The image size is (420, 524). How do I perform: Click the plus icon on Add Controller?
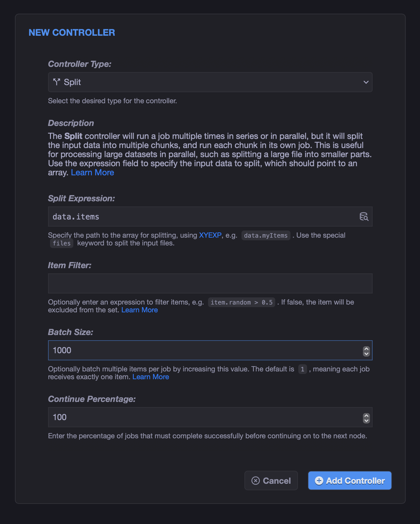click(319, 480)
